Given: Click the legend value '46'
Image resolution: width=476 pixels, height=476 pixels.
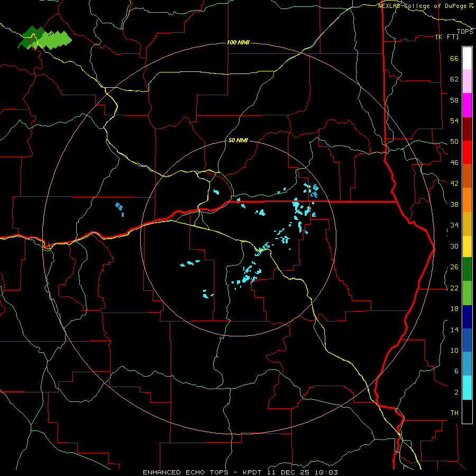Looking at the screenshot, I should (x=454, y=163).
